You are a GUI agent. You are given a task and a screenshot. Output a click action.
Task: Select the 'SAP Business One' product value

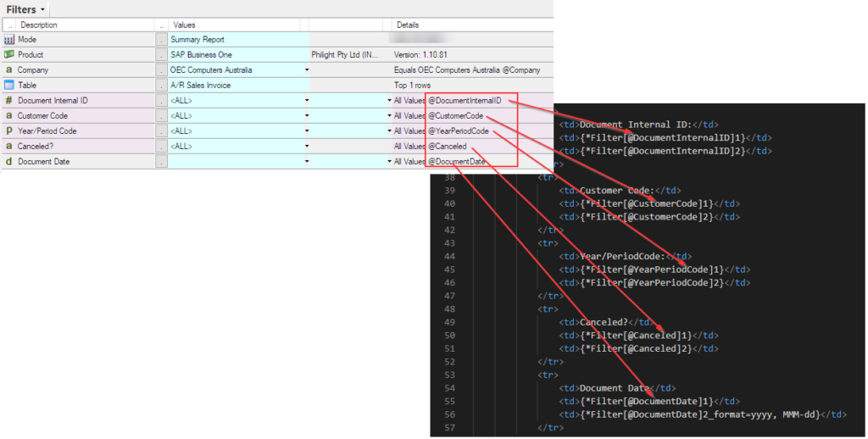coord(202,54)
